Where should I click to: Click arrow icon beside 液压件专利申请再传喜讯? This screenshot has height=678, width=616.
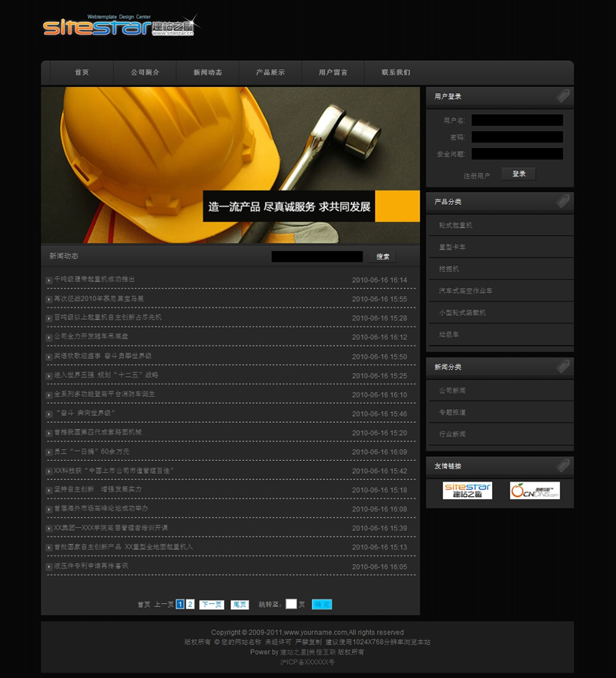49,567
